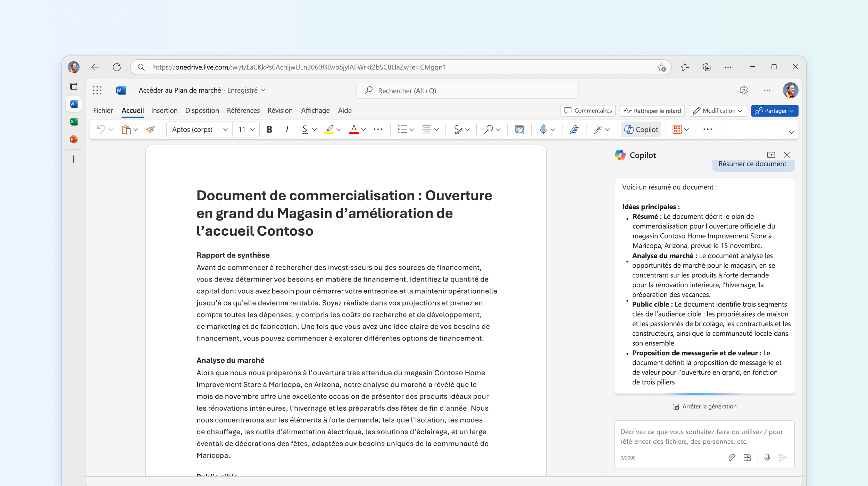Viewport: 868px width, 486px height.
Task: Switch to the Insertion tab
Action: 164,110
